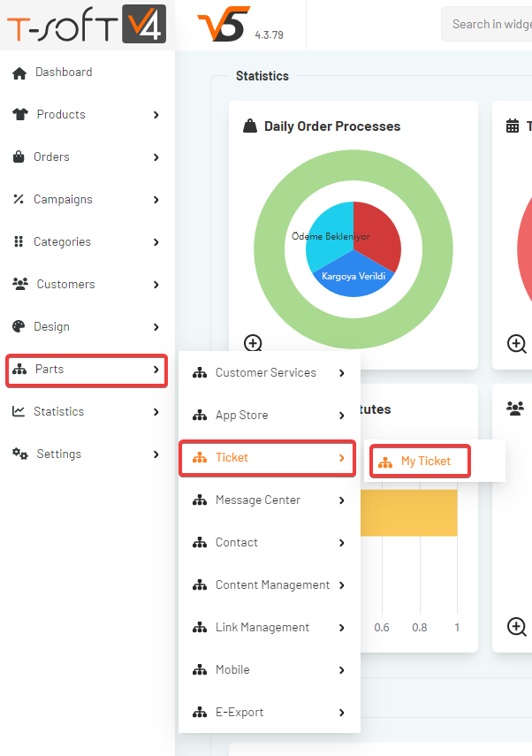Expand the Customer Services submenu arrow

342,373
